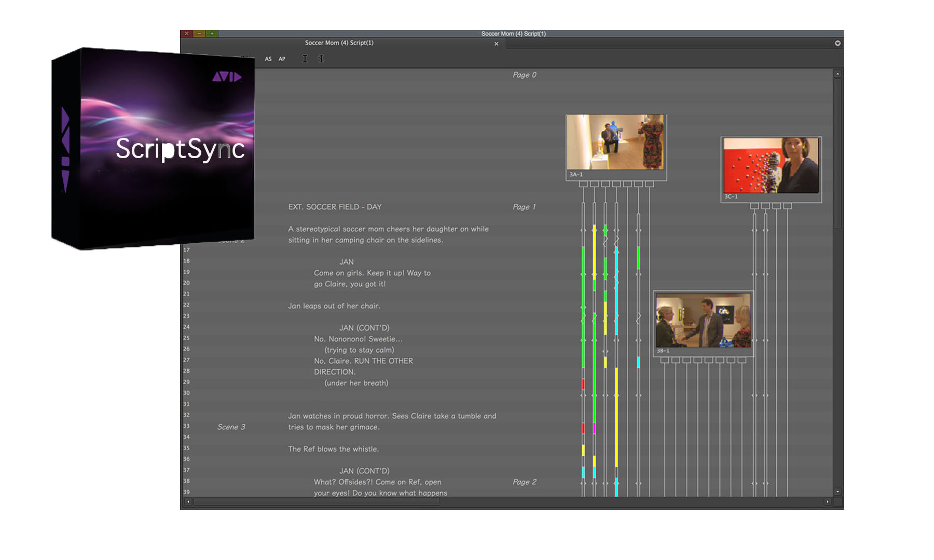Click the magenta take mark at line 33
This screenshot has height=560, width=934.
(x=594, y=428)
